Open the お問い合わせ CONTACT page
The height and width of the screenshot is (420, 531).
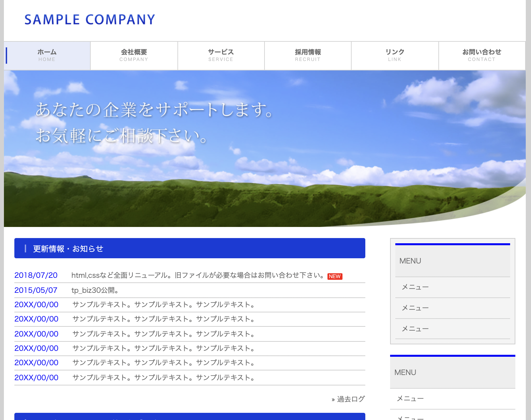pyautogui.click(x=481, y=55)
